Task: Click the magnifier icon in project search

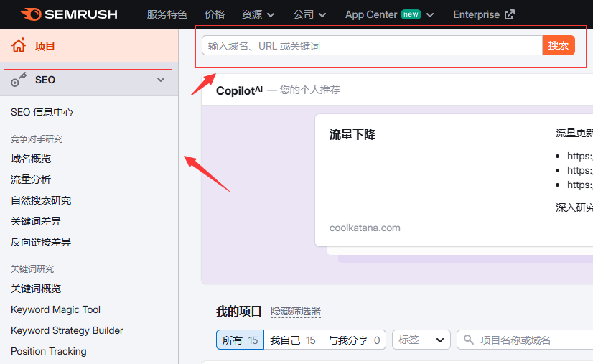Action: pyautogui.click(x=469, y=340)
